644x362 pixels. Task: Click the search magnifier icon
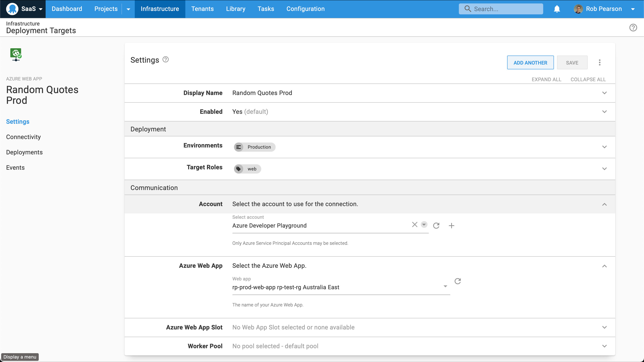click(468, 9)
